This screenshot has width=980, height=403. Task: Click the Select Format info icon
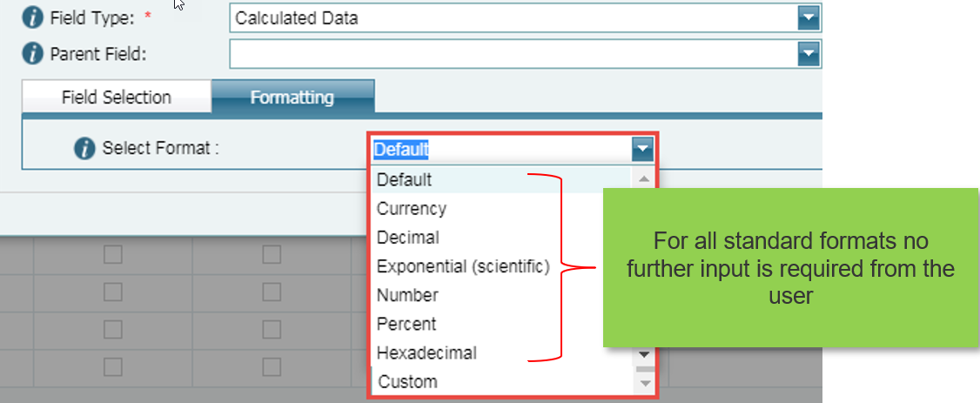pyautogui.click(x=84, y=149)
